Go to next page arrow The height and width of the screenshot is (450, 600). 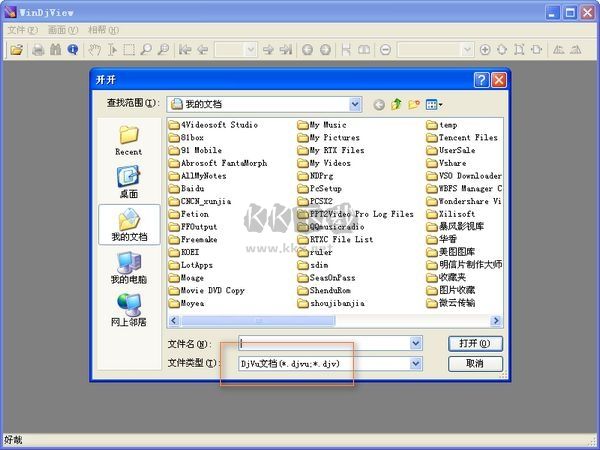click(268, 50)
